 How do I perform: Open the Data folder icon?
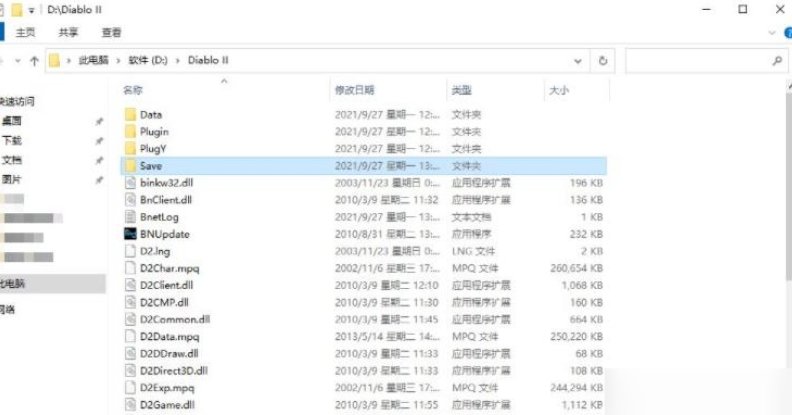(x=130, y=115)
